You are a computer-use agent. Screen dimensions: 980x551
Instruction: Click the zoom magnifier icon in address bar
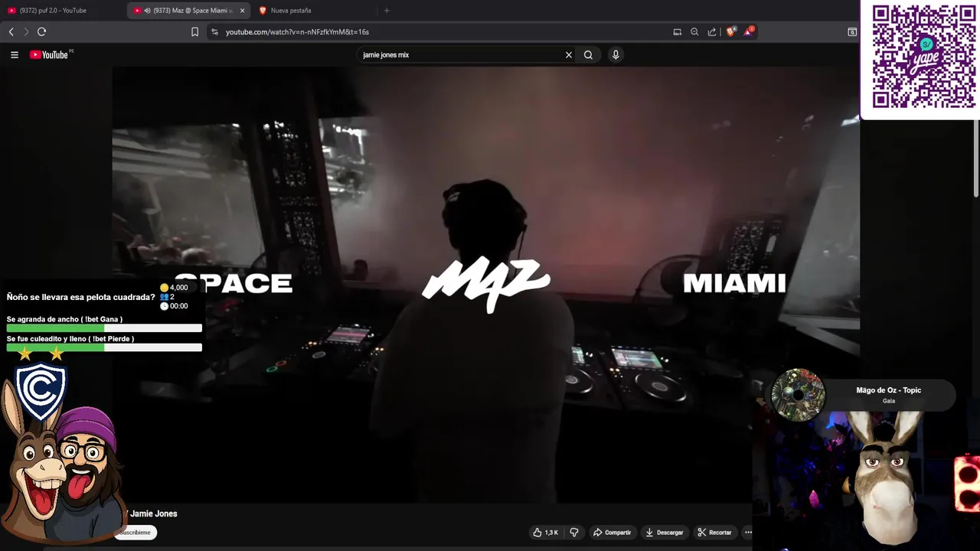coord(694,31)
